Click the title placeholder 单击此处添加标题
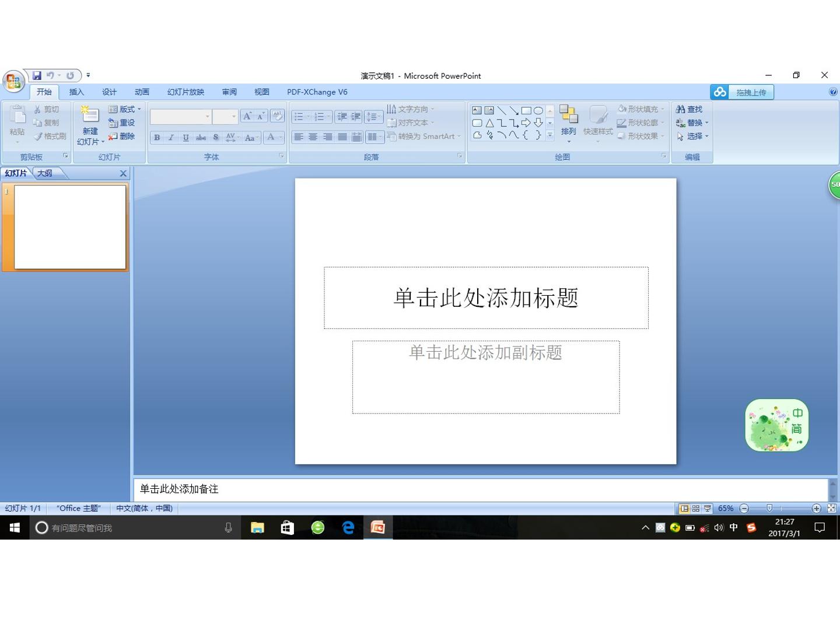This screenshot has width=840, height=630. point(486,298)
